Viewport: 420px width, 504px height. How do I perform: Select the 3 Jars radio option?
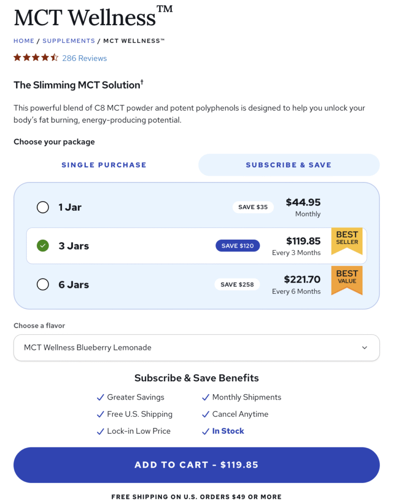point(43,246)
